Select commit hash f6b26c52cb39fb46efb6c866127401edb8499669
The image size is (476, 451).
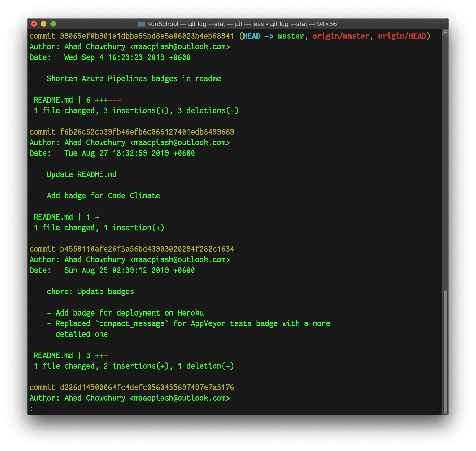(147, 132)
